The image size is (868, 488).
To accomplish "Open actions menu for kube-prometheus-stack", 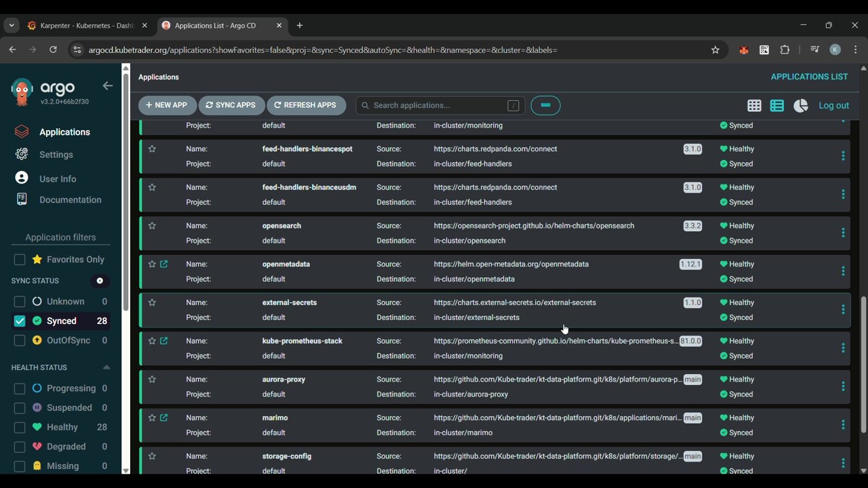I will pyautogui.click(x=843, y=348).
